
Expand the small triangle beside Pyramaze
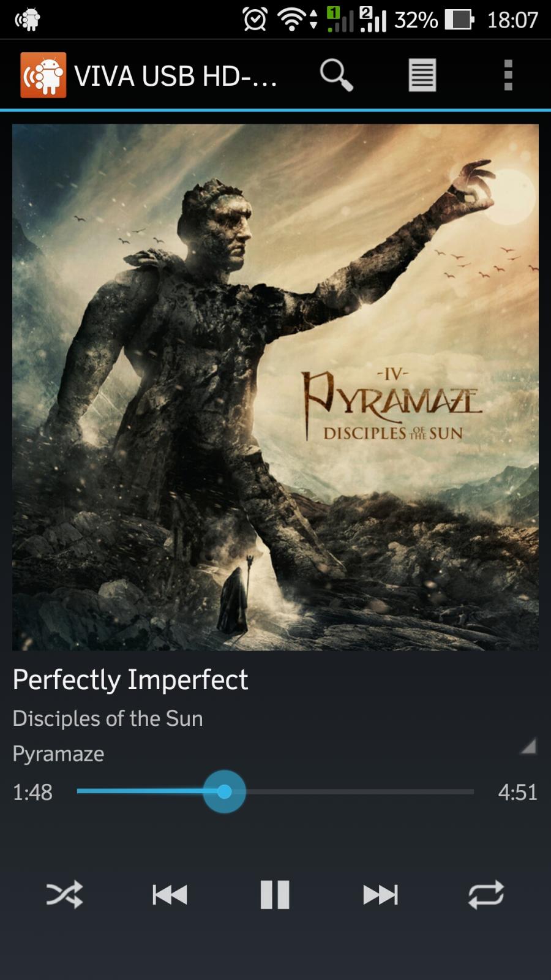[x=528, y=746]
